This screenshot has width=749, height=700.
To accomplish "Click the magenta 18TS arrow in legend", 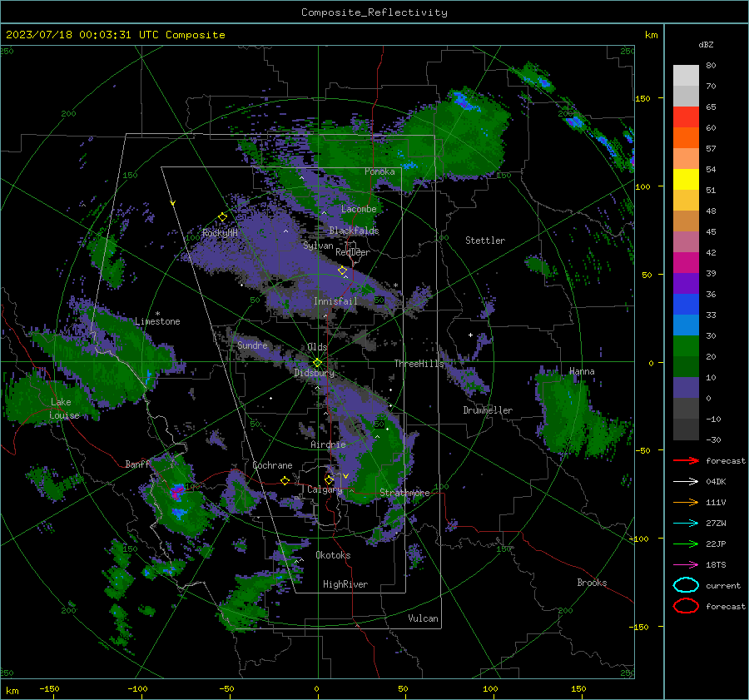I will pyautogui.click(x=686, y=565).
